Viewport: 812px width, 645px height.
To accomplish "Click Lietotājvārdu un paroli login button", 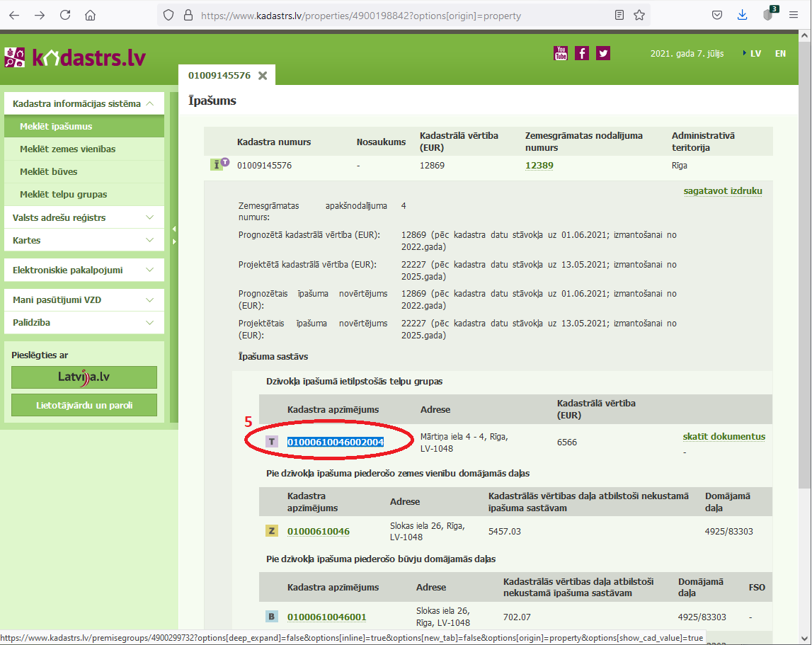I will (x=84, y=406).
